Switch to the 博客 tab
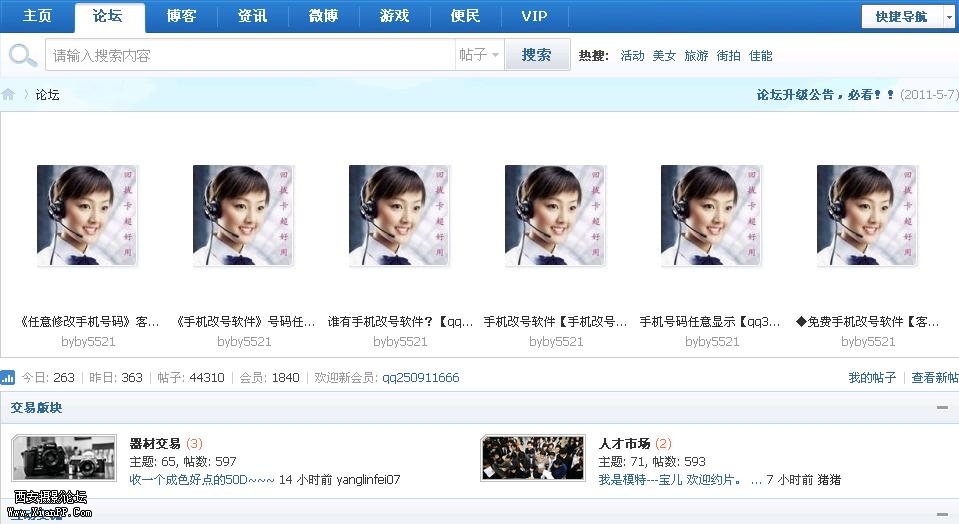 click(x=181, y=17)
